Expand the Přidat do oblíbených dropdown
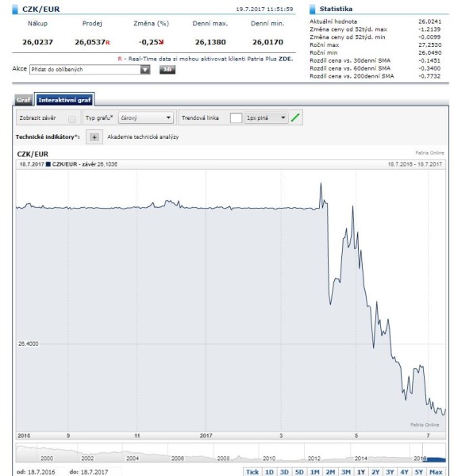Screen dimensions: 454x476 click(90, 70)
